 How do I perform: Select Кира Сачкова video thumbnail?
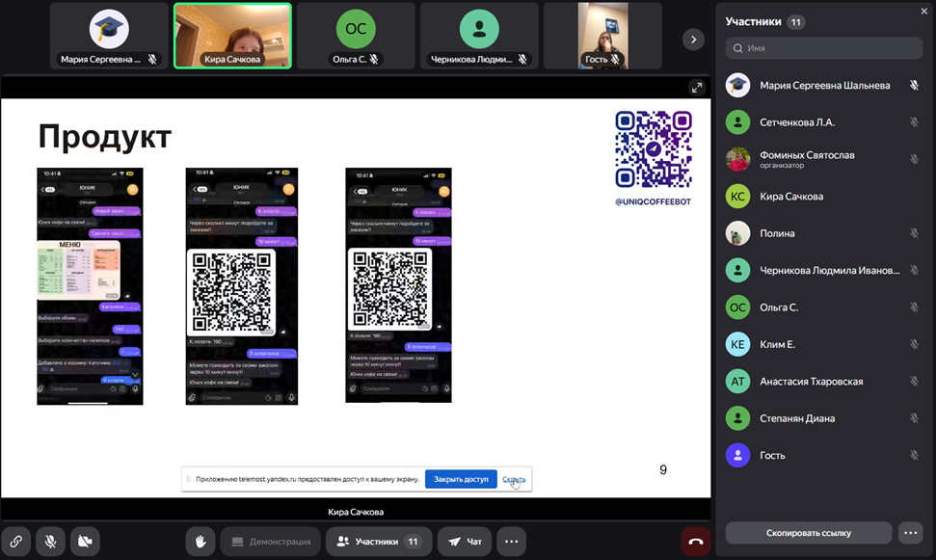[x=232, y=35]
